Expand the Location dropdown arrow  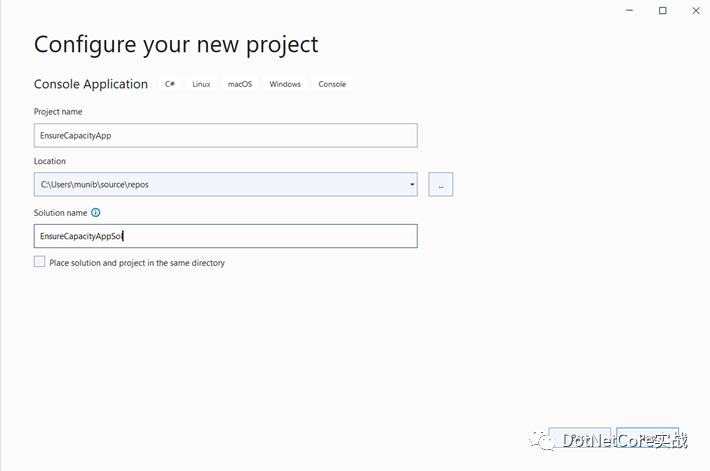tap(412, 184)
